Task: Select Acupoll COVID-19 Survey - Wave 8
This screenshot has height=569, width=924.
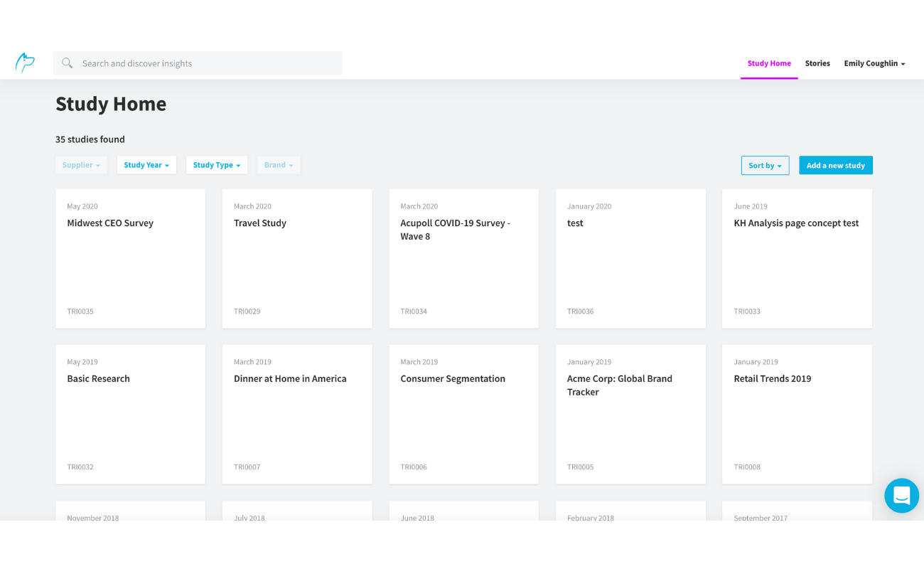Action: tap(464, 259)
